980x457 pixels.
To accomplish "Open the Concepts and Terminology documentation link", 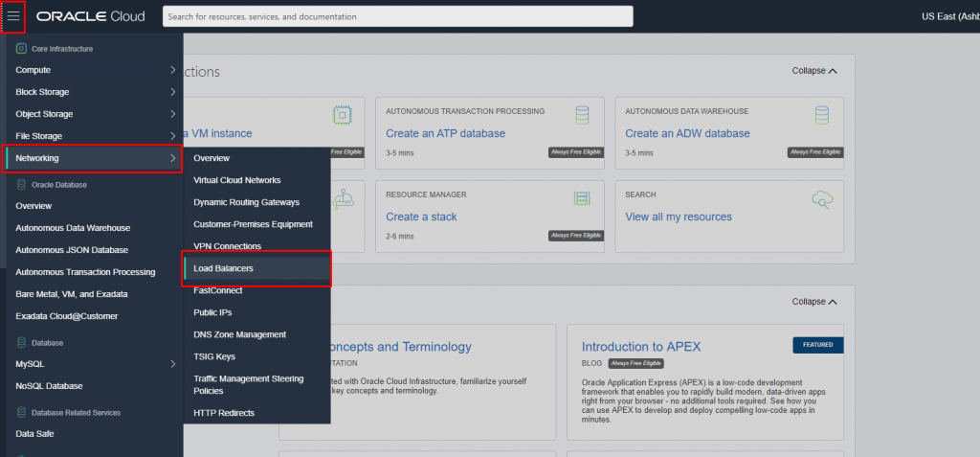I will click(401, 347).
